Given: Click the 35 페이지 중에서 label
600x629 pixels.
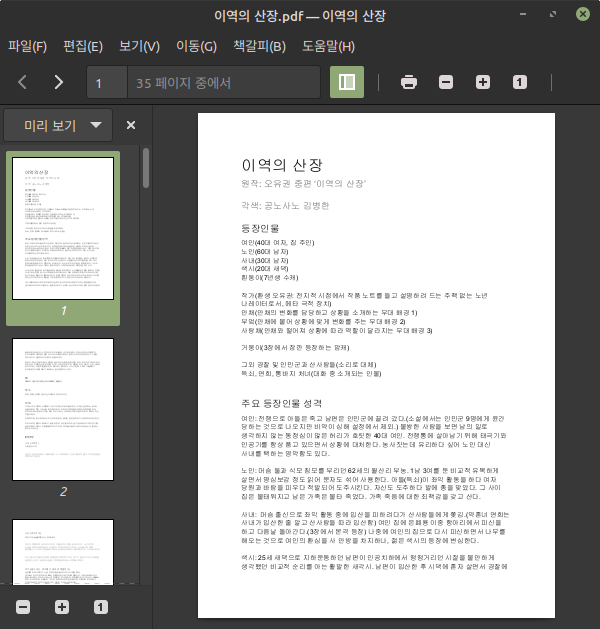Looking at the screenshot, I should (183, 83).
